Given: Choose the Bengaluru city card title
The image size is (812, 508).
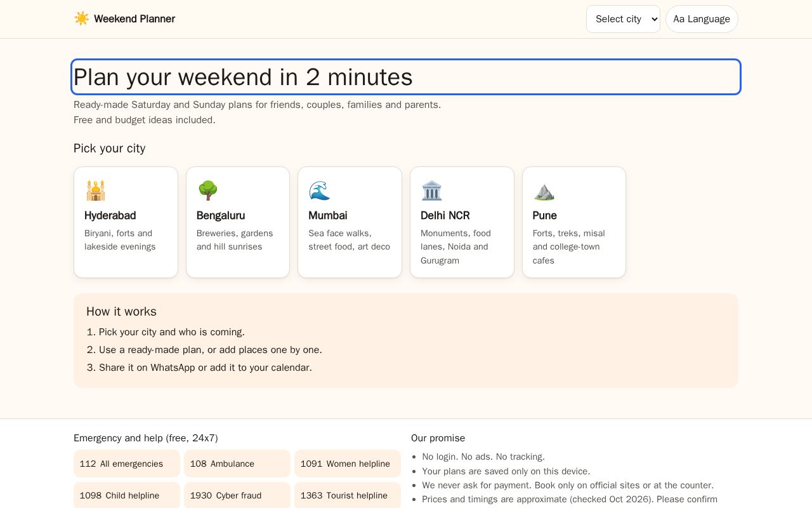Looking at the screenshot, I should [x=221, y=216].
